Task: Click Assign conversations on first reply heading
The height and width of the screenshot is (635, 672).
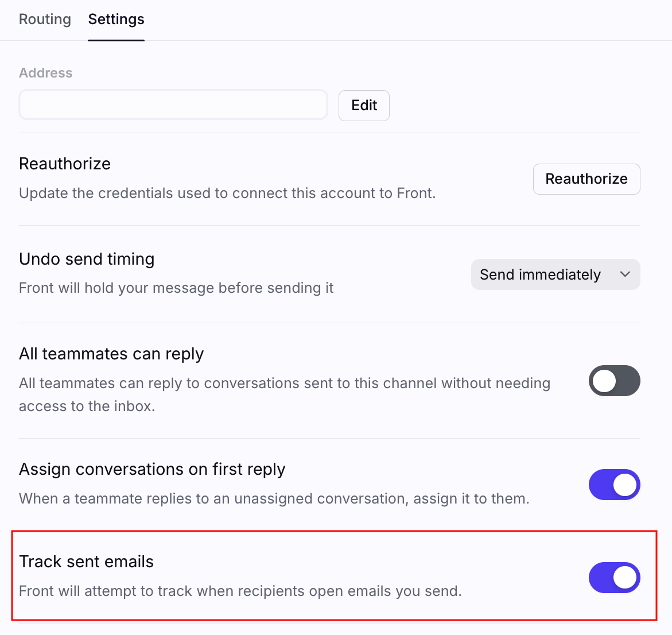Action: 152,469
